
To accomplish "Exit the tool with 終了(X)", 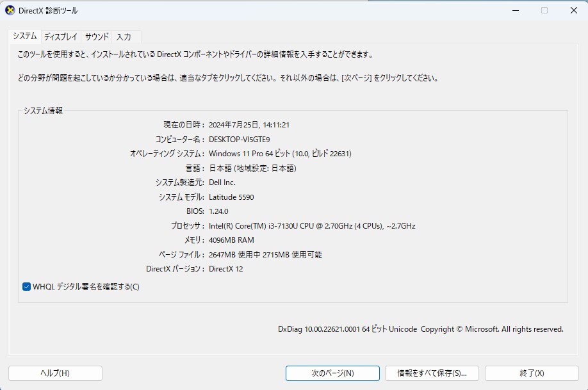I will click(532, 373).
